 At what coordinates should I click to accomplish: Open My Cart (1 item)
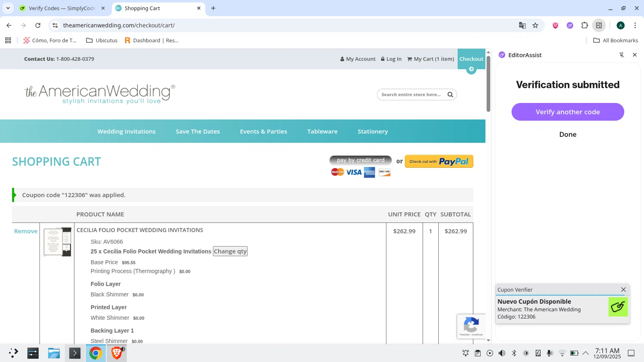tap(431, 59)
